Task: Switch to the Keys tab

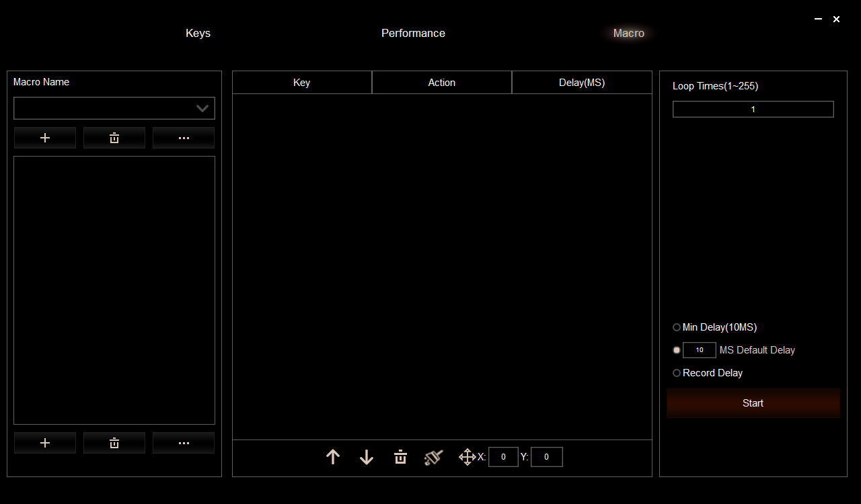Action: tap(198, 33)
